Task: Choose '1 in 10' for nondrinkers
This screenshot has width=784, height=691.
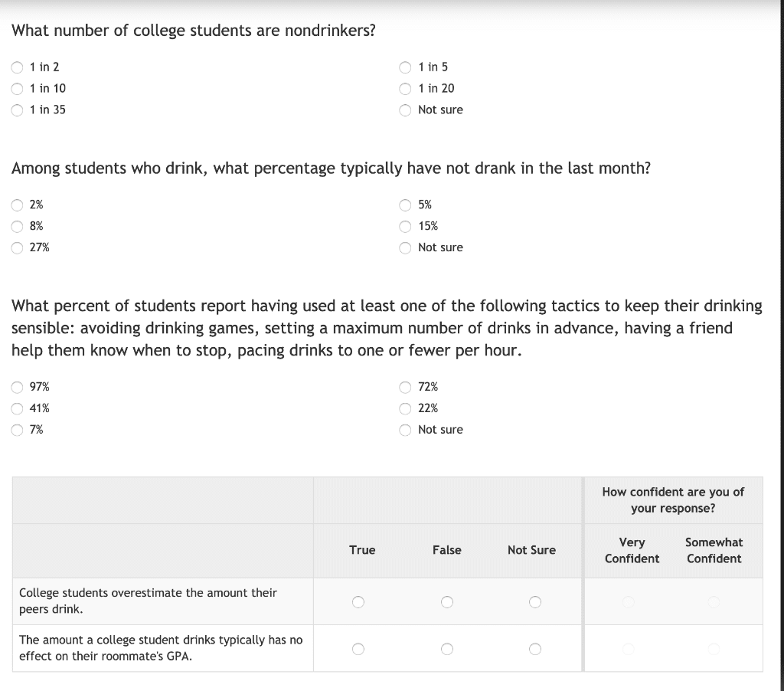Action: 17,89
